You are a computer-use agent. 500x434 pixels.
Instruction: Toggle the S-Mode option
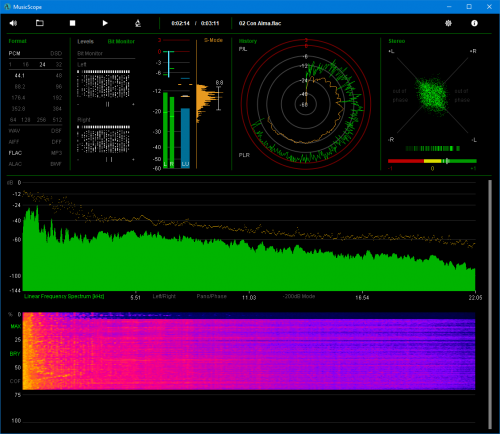pos(213,40)
